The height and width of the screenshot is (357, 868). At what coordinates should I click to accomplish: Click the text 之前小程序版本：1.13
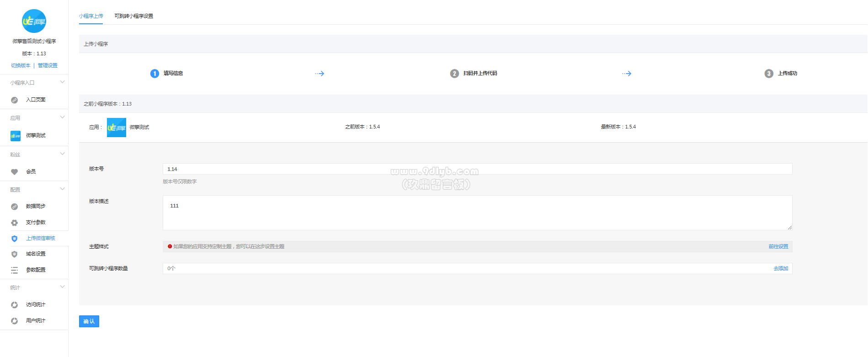coord(107,104)
